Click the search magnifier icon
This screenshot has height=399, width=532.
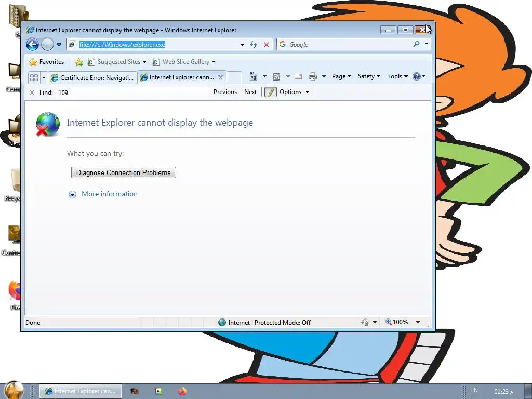point(416,44)
